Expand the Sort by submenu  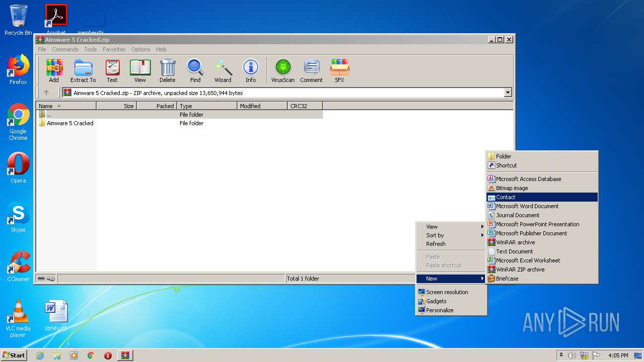451,235
